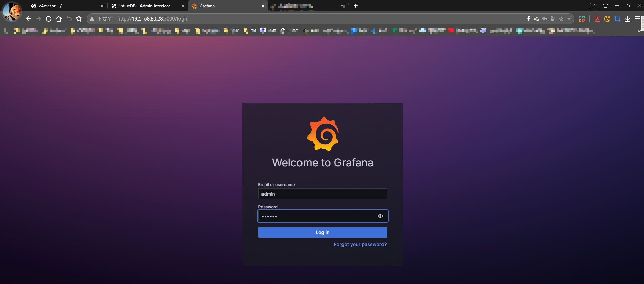Click the tab count box showing 4

594,6
